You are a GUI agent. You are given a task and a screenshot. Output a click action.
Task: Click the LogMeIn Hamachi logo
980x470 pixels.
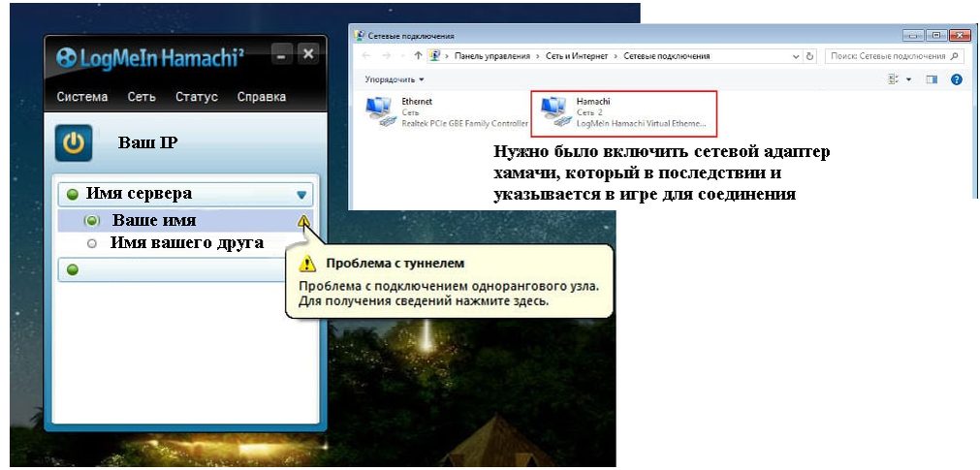click(150, 57)
